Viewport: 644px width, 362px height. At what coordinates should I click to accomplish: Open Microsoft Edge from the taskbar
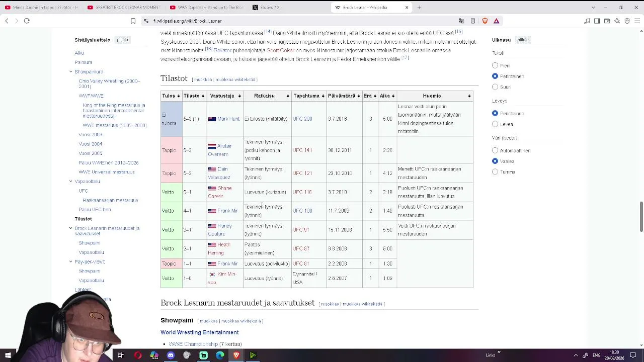point(220,355)
